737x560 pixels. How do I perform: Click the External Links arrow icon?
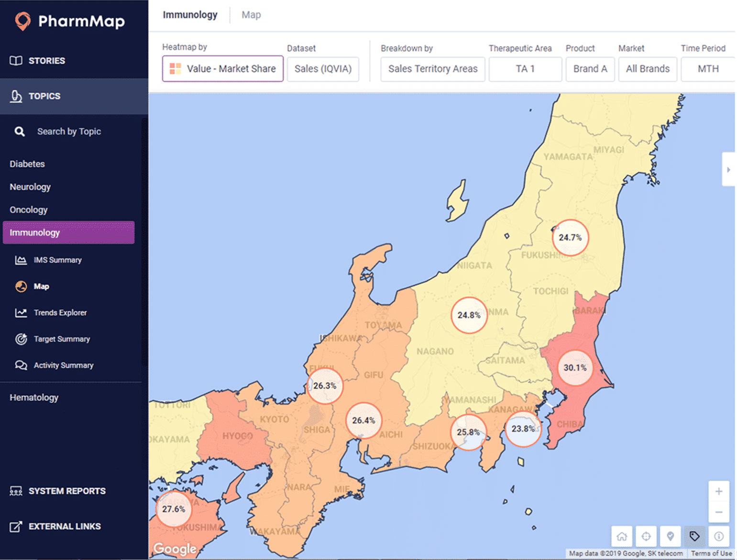[x=16, y=527]
